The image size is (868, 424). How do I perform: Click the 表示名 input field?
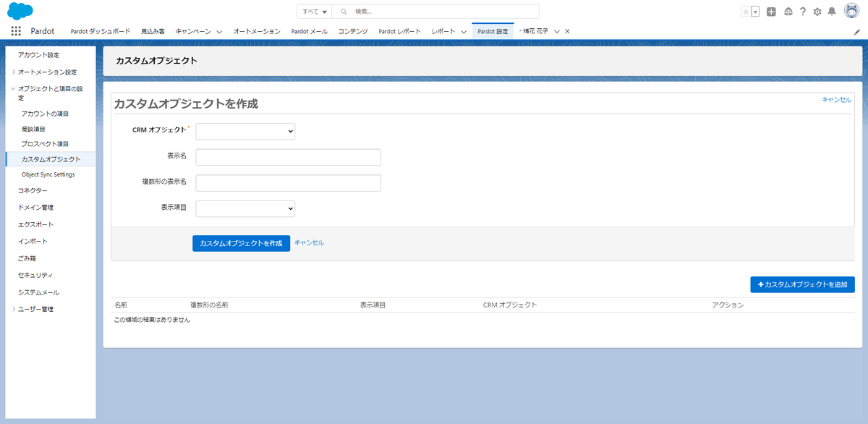288,157
